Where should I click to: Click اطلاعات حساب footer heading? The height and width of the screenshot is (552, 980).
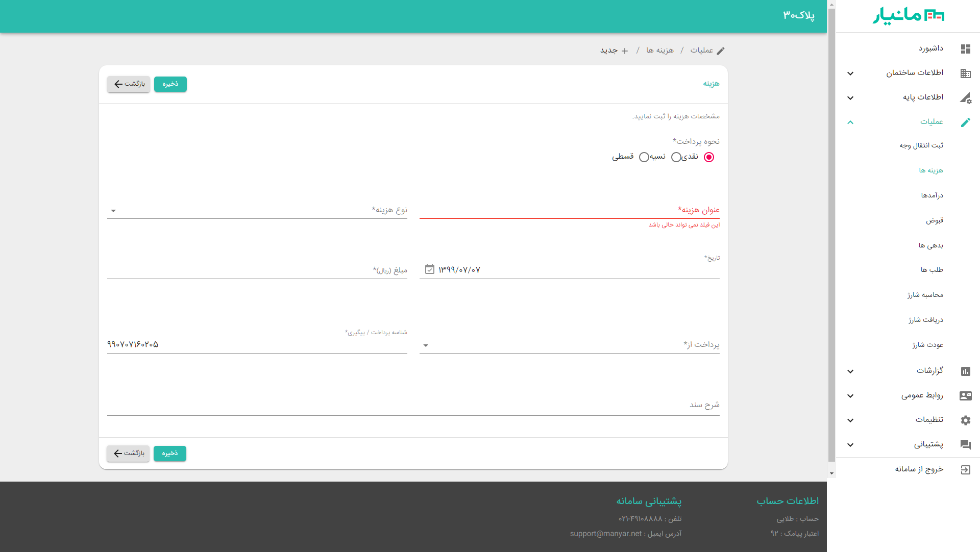[788, 501]
